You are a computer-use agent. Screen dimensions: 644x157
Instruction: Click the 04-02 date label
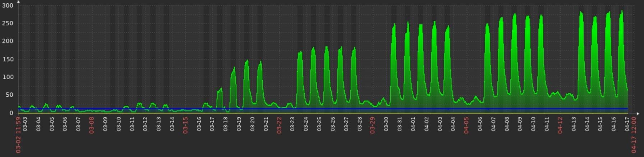click(426, 124)
